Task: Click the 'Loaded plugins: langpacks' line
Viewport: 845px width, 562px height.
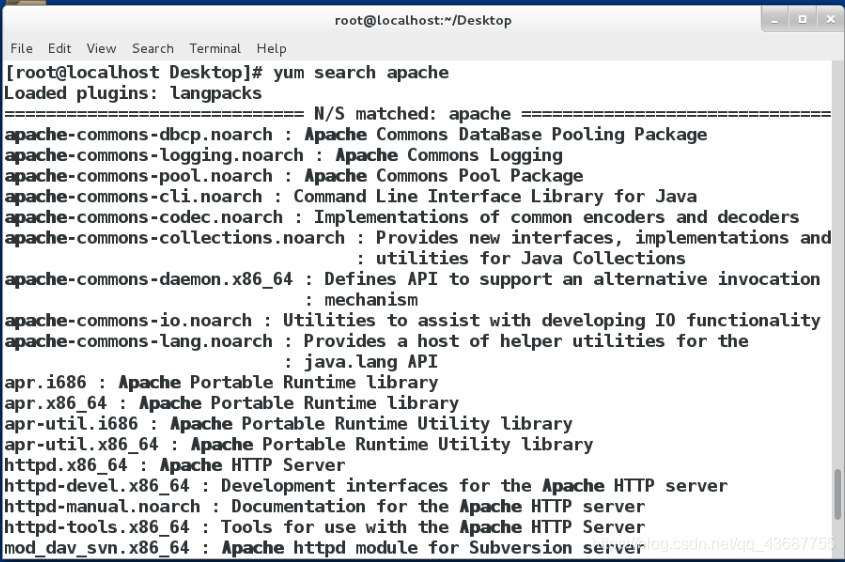Action: [133, 93]
